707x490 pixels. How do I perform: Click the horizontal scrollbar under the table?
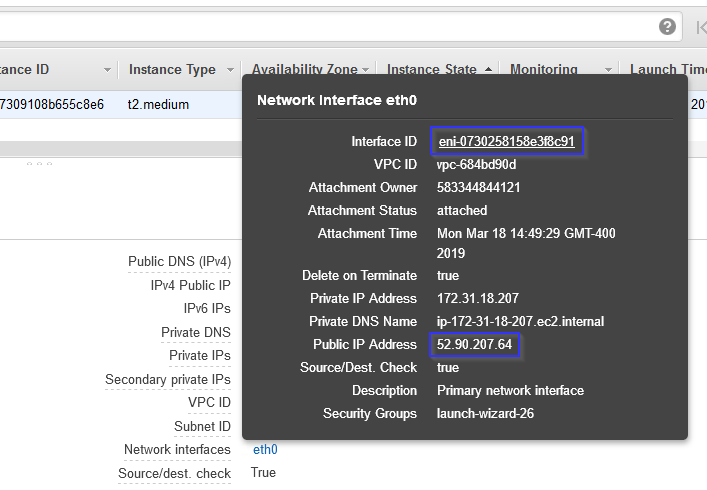(x=121, y=149)
